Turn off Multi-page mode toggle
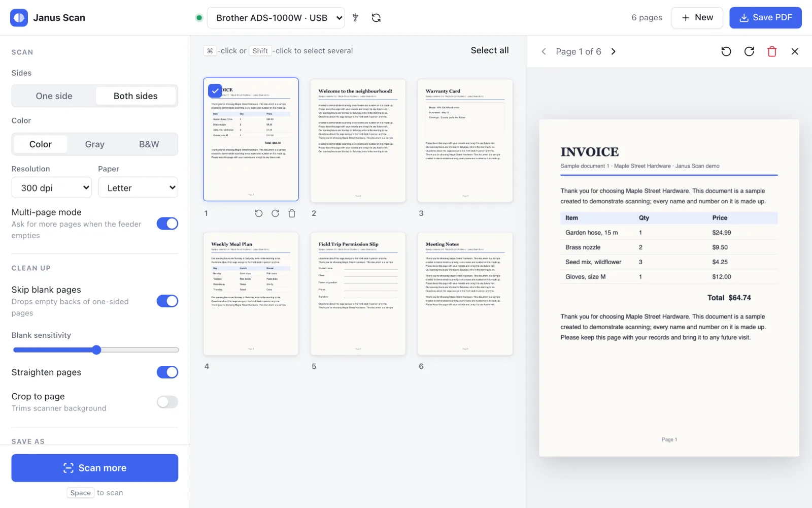This screenshot has width=812, height=508. click(x=167, y=224)
